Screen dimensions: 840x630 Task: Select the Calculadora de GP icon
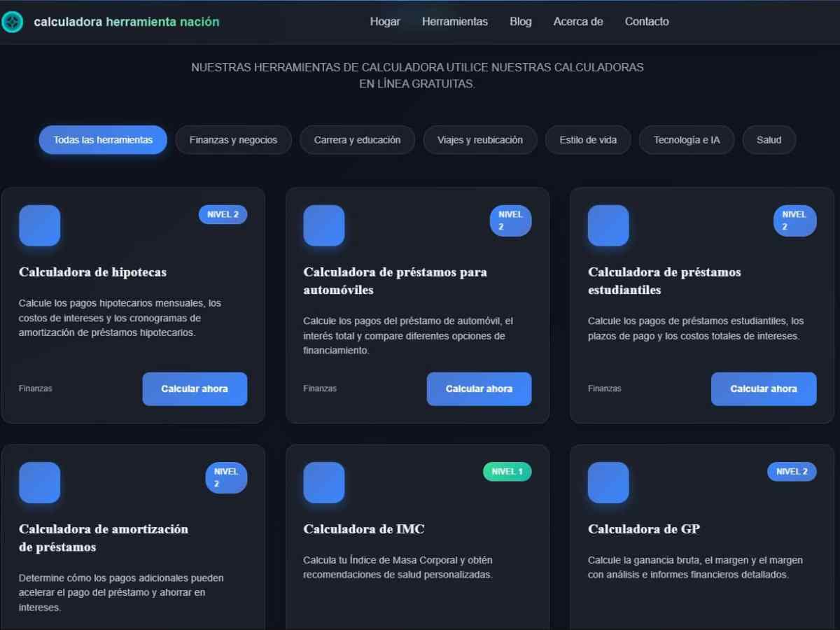[608, 482]
